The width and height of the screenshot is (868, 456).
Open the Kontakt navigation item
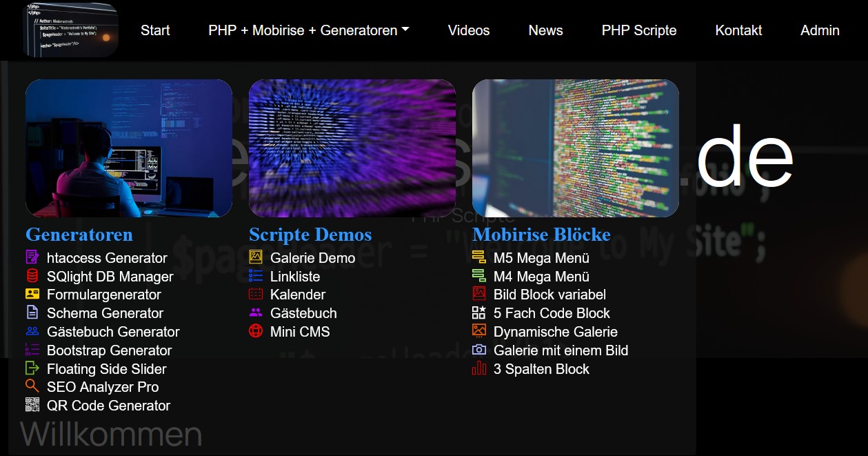pyautogui.click(x=738, y=30)
